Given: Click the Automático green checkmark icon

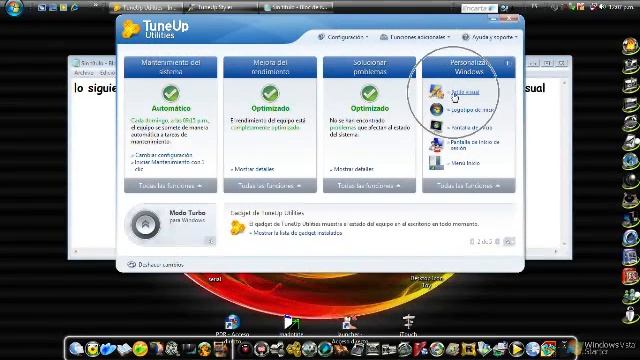Looking at the screenshot, I should point(171,93).
